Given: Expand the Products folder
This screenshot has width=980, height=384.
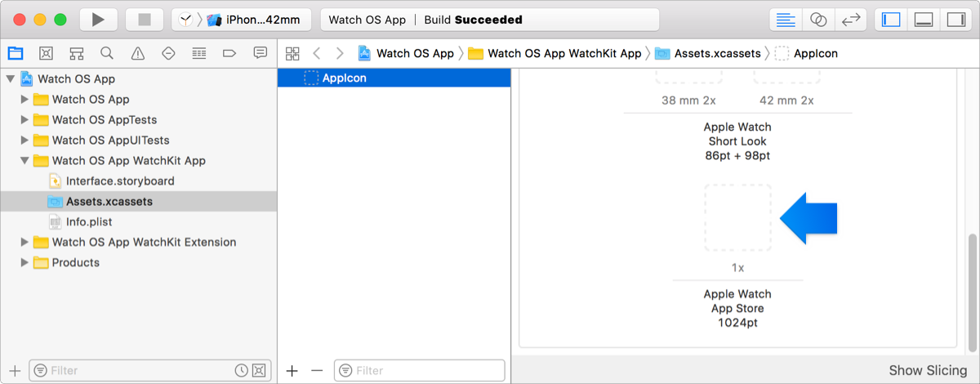Looking at the screenshot, I should 24,263.
